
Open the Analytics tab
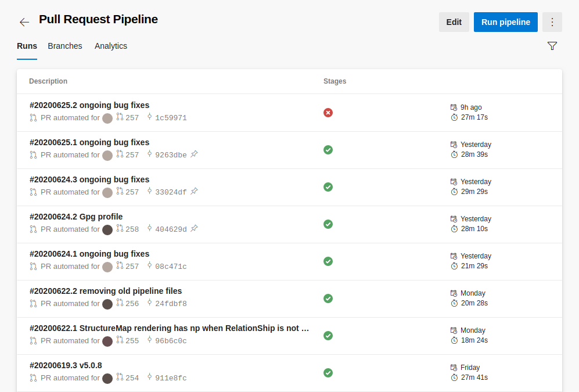(111, 46)
